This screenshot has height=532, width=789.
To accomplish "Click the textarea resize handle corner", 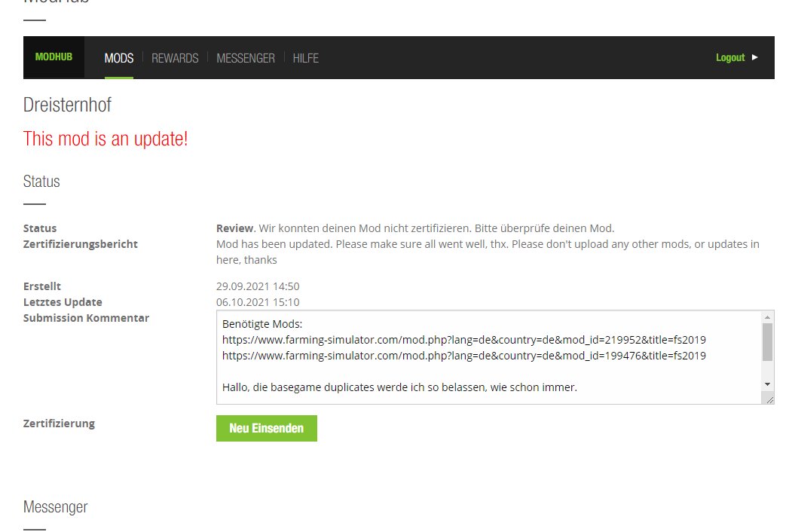I will click(769, 400).
